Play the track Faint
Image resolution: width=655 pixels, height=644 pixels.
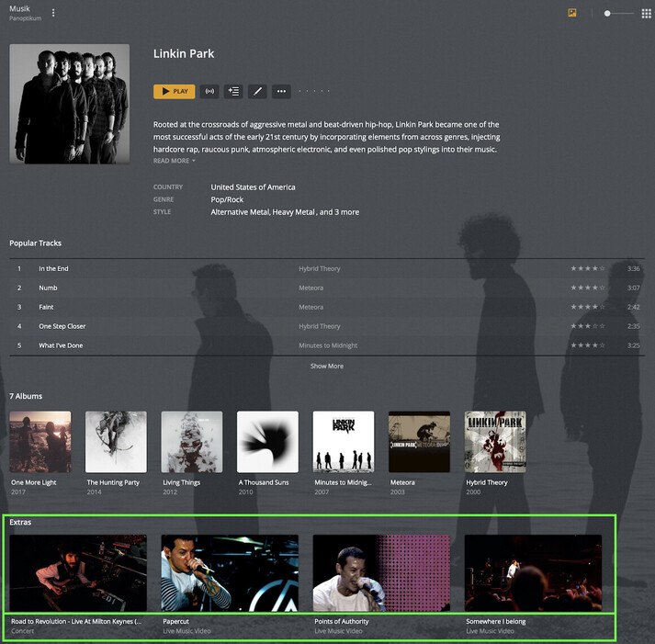46,307
